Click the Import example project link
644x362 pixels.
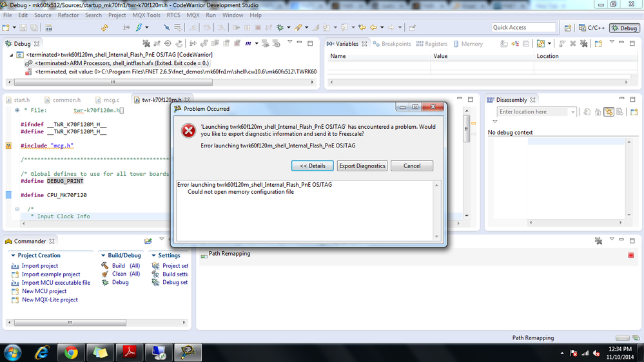(x=51, y=274)
